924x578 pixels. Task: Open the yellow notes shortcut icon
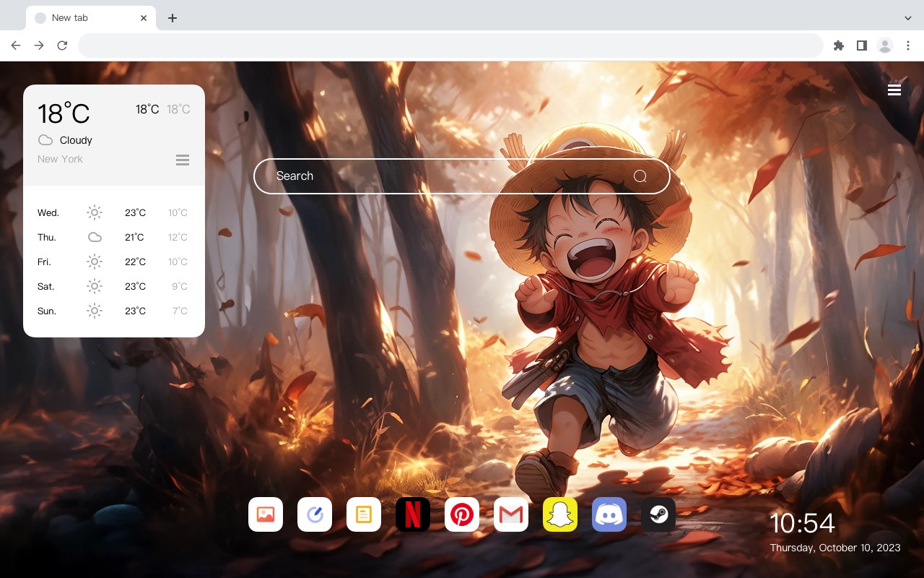pos(364,514)
